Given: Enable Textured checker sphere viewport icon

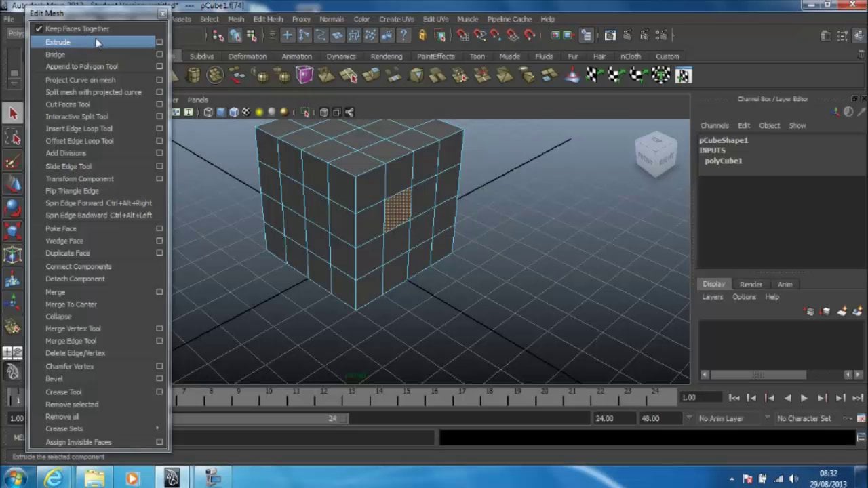Looking at the screenshot, I should (246, 113).
